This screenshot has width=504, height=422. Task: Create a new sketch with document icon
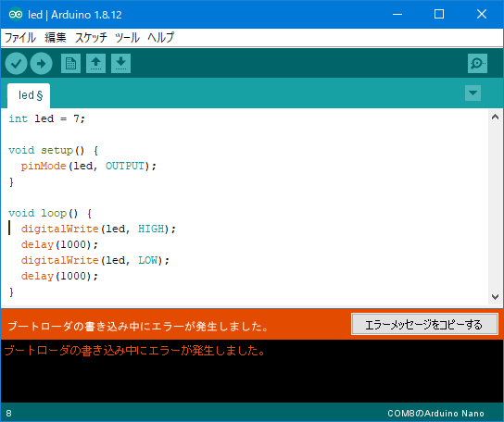[70, 64]
